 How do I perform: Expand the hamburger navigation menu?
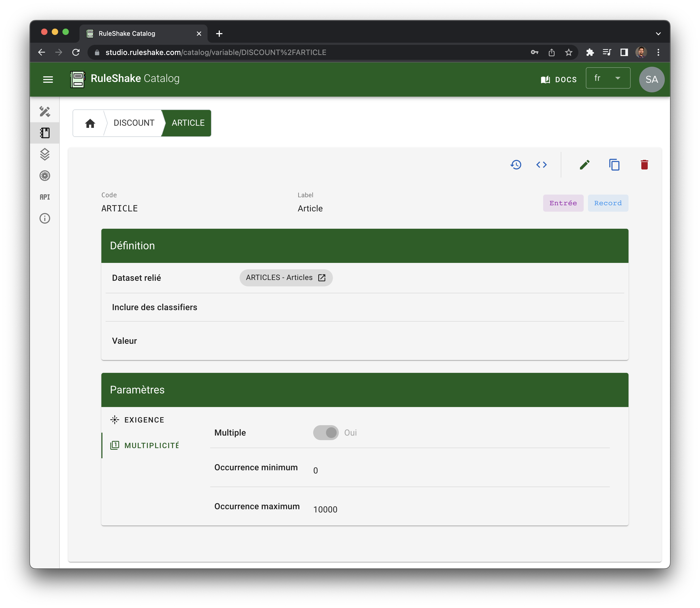48,79
